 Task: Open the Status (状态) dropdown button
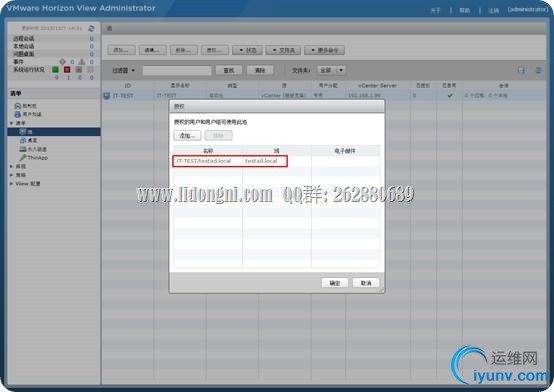pos(247,50)
